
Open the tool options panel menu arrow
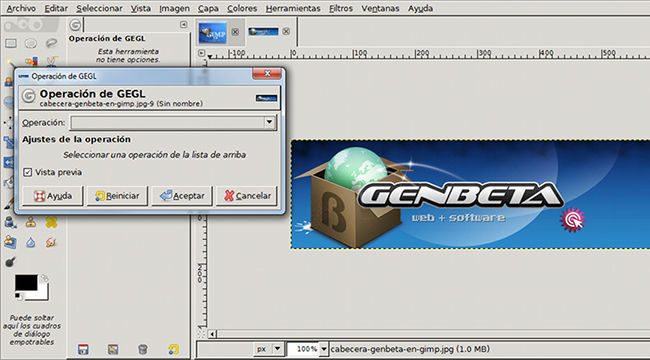[x=184, y=25]
